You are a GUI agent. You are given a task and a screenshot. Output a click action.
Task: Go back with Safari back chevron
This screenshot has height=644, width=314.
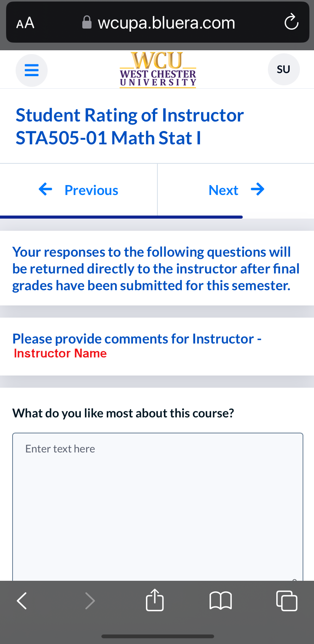tap(22, 601)
